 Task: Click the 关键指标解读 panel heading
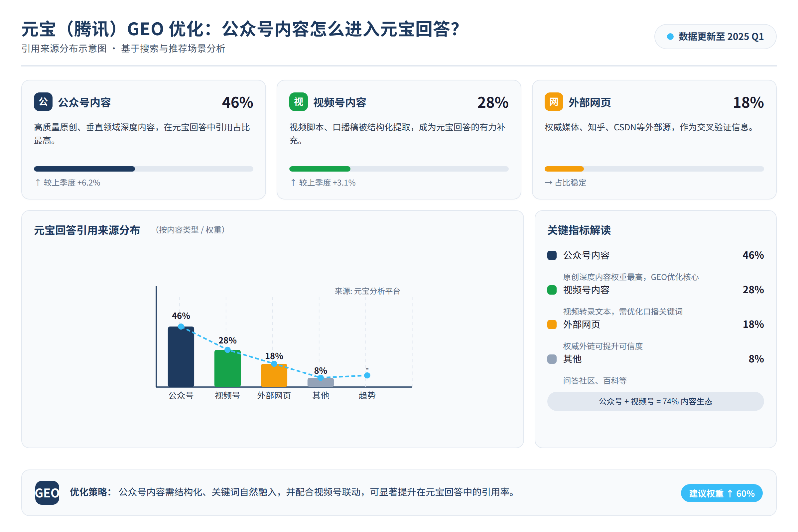coord(579,230)
